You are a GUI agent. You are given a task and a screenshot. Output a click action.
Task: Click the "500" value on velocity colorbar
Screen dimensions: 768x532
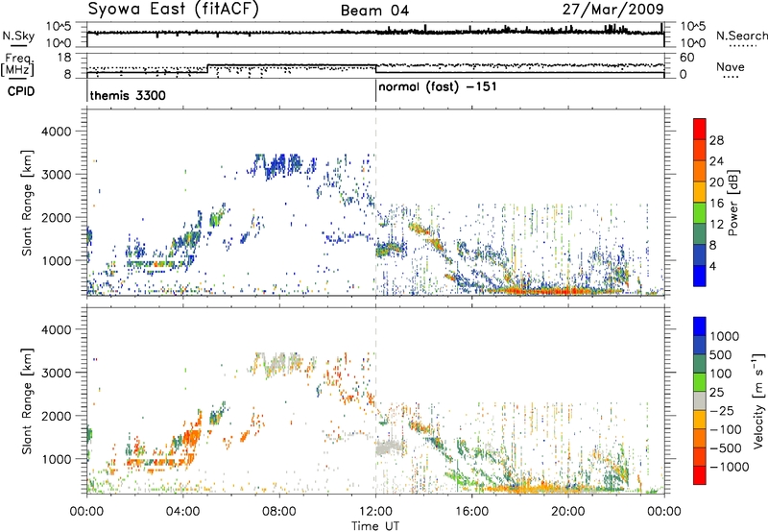[x=721, y=354]
